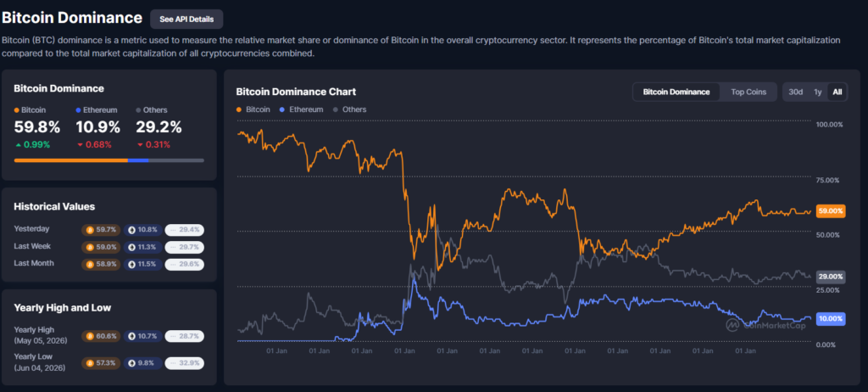Viewport: 868px width, 392px height.
Task: Click the Bitcoin icon in the Yearly Low row
Action: tap(90, 363)
